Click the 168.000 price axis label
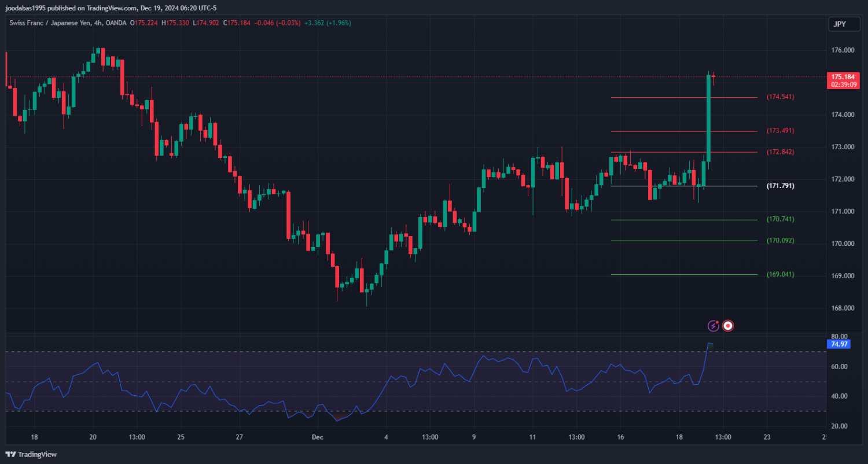 coord(842,308)
